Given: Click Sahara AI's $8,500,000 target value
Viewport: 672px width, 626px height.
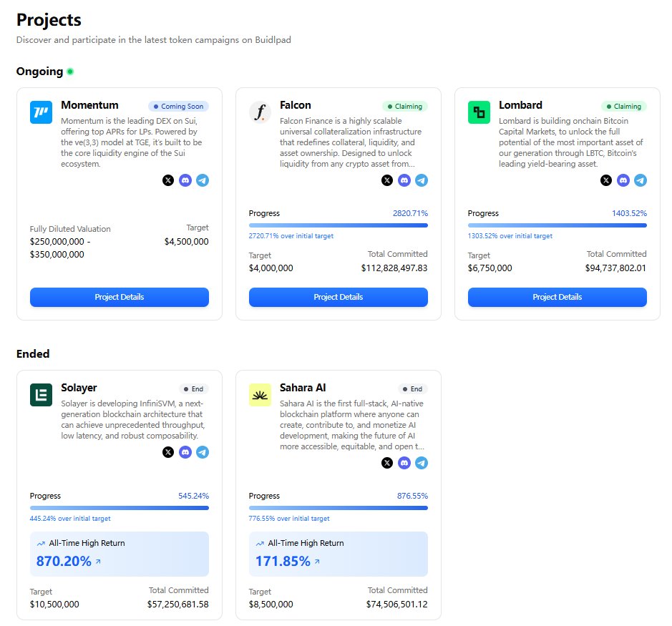Looking at the screenshot, I should (x=271, y=604).
